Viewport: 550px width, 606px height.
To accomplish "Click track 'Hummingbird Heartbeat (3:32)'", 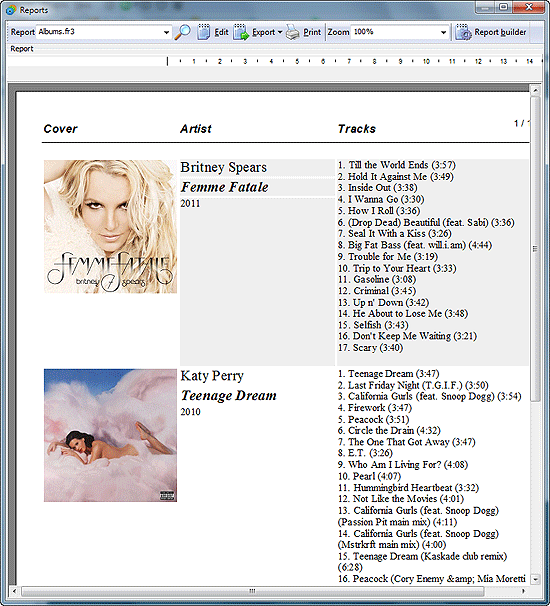I will point(409,488).
